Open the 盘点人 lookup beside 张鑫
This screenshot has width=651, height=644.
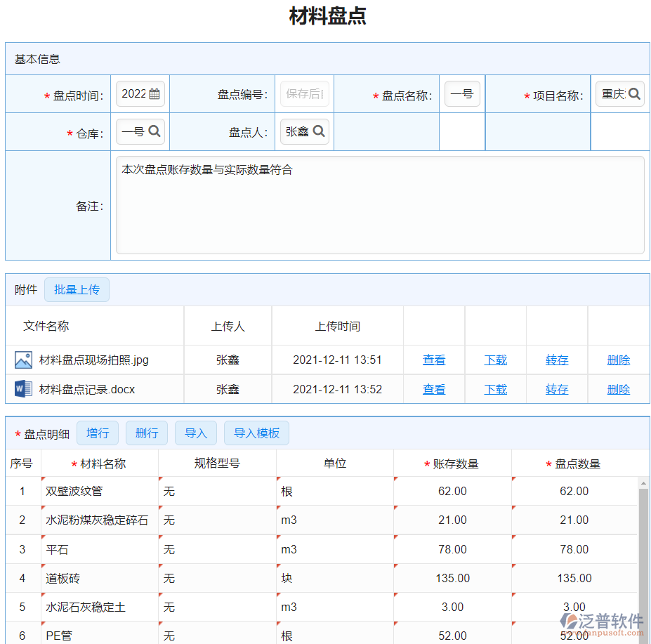tap(318, 131)
